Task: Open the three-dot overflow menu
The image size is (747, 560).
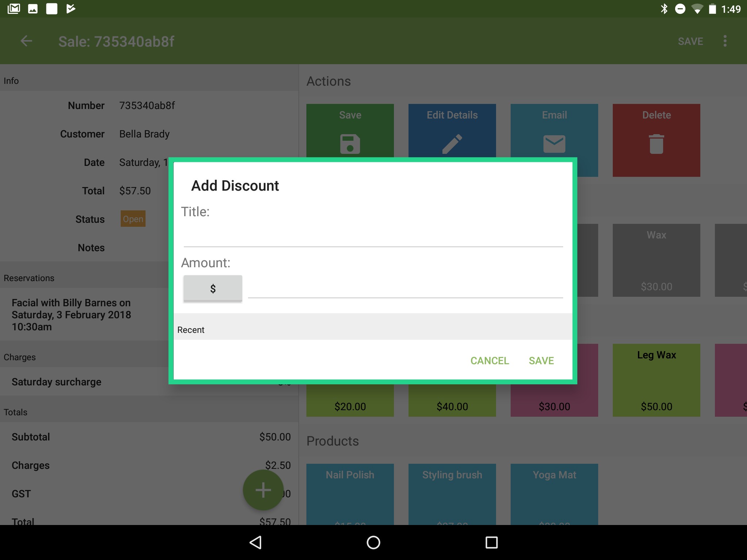Action: 725,41
